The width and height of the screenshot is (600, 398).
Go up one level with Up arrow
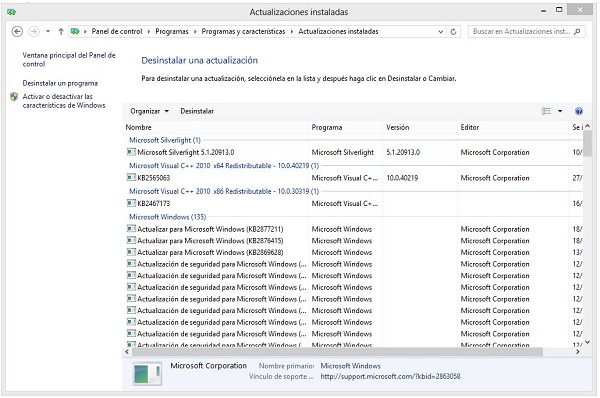(61, 31)
